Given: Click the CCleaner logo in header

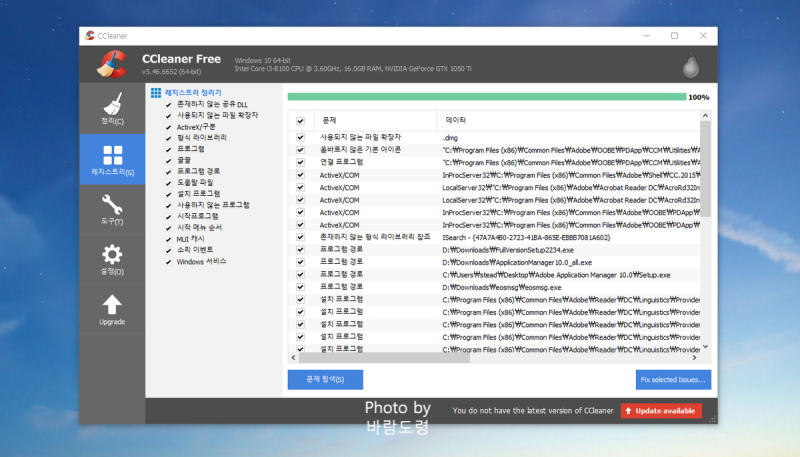Looking at the screenshot, I should [112, 64].
